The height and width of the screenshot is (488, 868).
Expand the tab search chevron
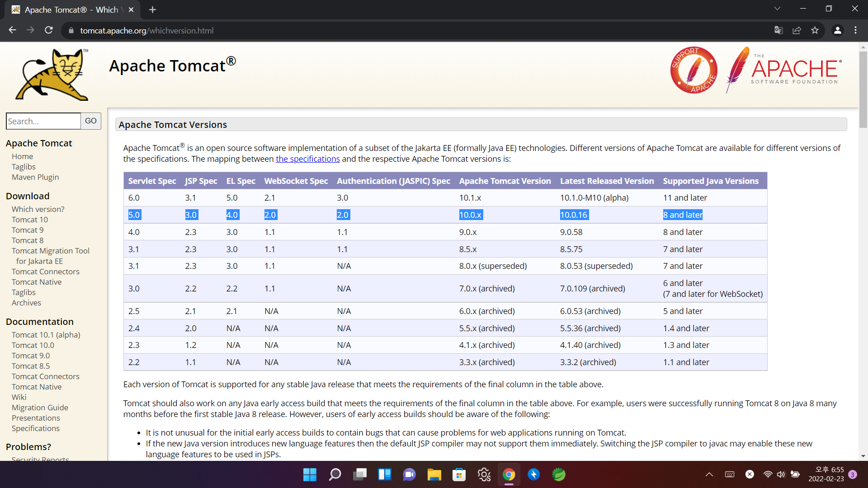point(777,9)
